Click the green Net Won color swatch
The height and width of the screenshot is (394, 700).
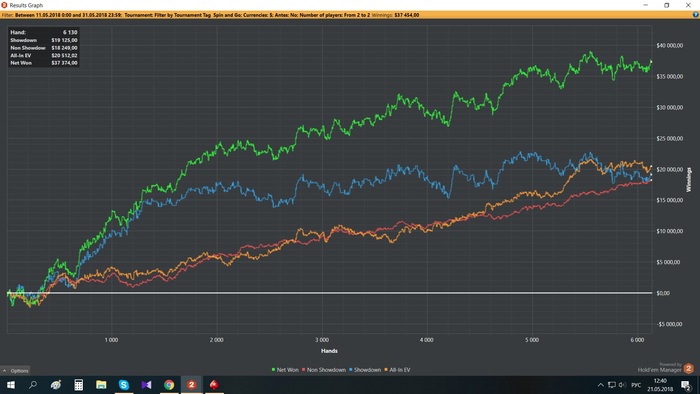273,369
